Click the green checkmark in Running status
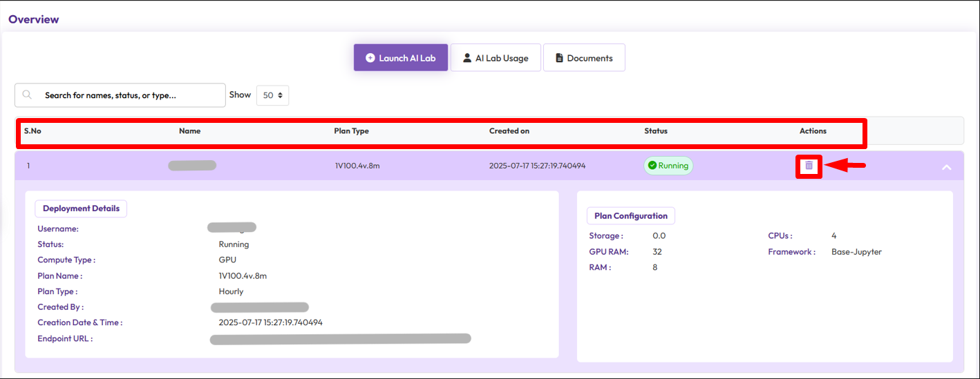 tap(652, 166)
